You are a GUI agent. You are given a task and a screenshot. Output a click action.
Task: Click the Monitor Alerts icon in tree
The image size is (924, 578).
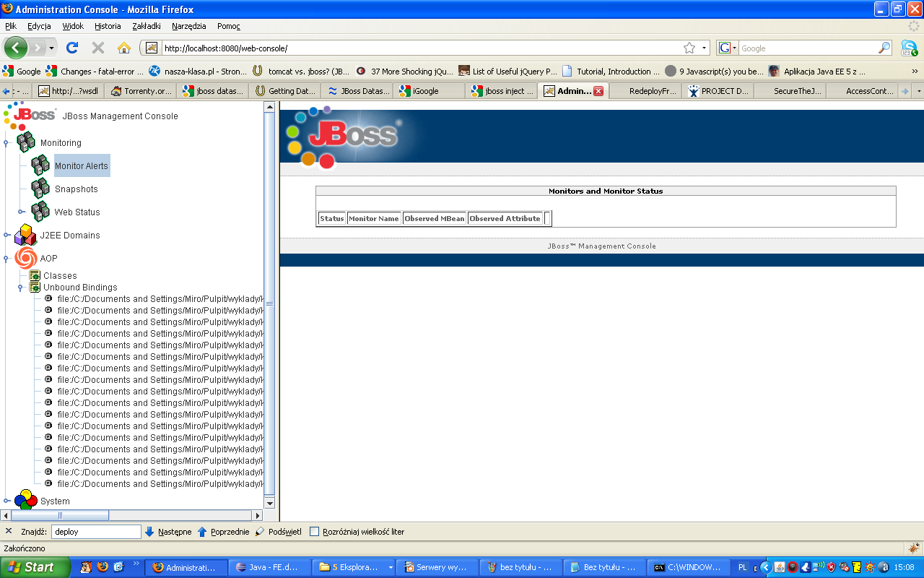coord(40,165)
